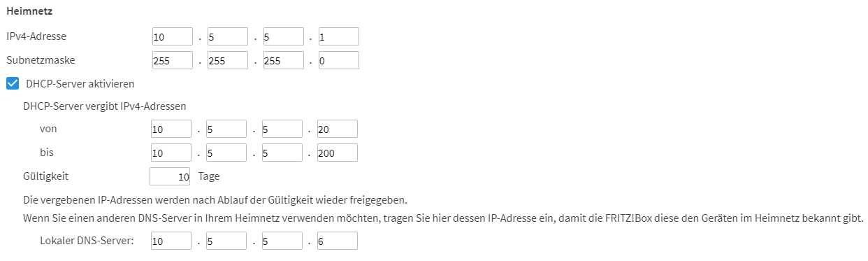Select the DHCP 'von' second octet field
Viewport: 868px width, 261px height.
226,129
